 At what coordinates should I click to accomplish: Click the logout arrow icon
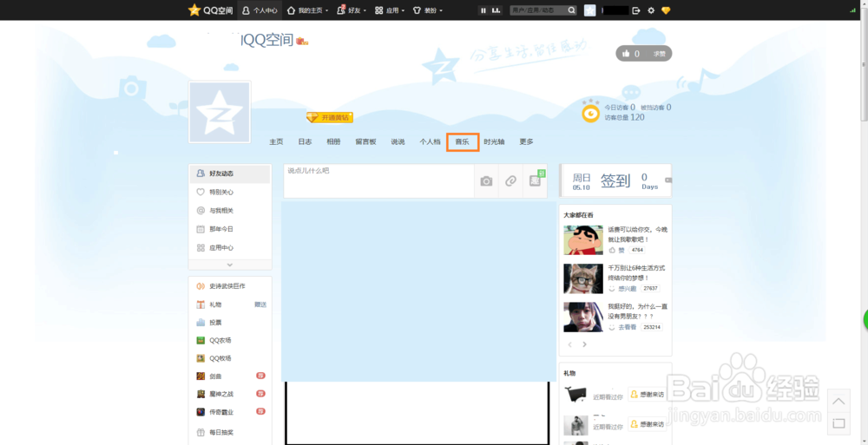tap(636, 10)
